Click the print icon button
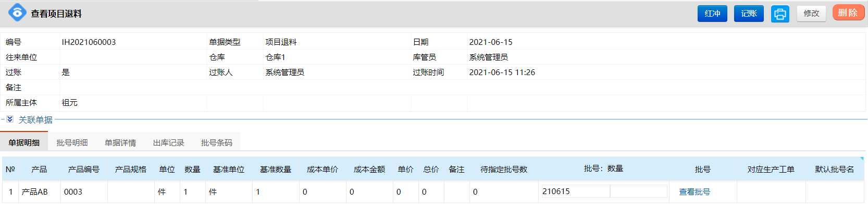Screen dimensions: 868x204 point(780,14)
